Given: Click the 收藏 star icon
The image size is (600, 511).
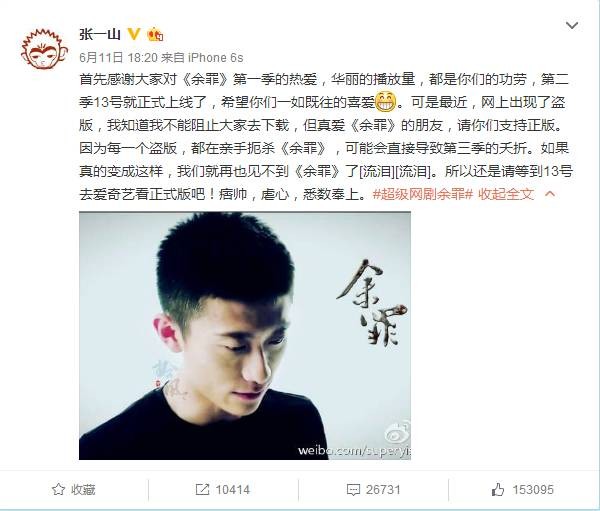Looking at the screenshot, I should coord(59,489).
